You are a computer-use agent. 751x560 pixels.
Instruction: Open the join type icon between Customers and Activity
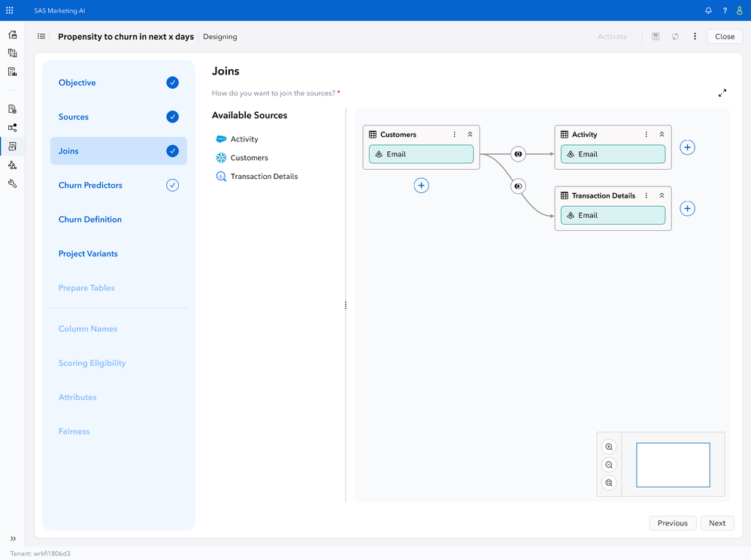tap(518, 153)
